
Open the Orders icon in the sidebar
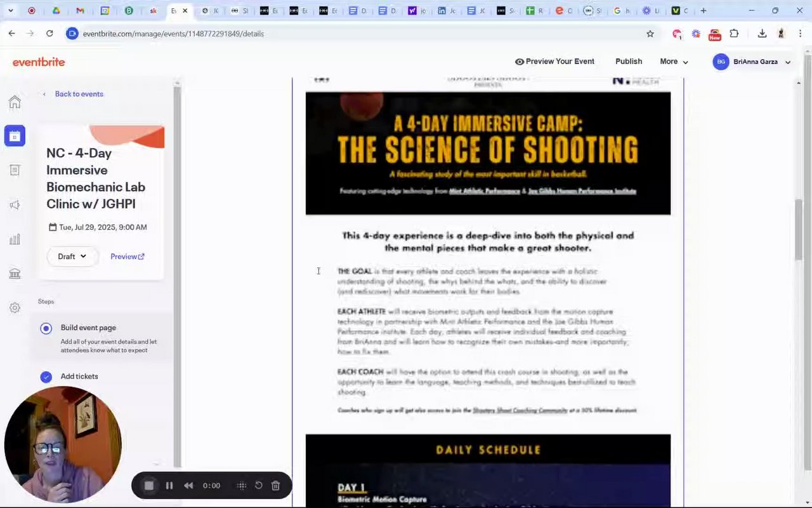point(15,170)
